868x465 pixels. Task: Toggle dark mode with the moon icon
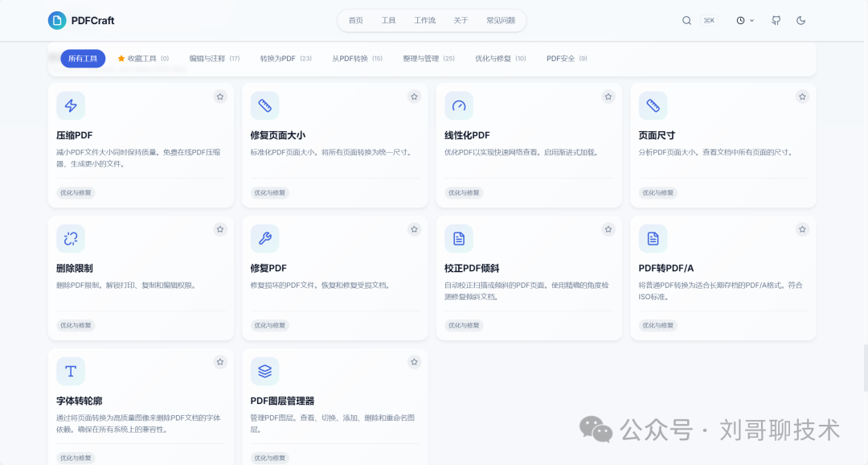coord(800,20)
